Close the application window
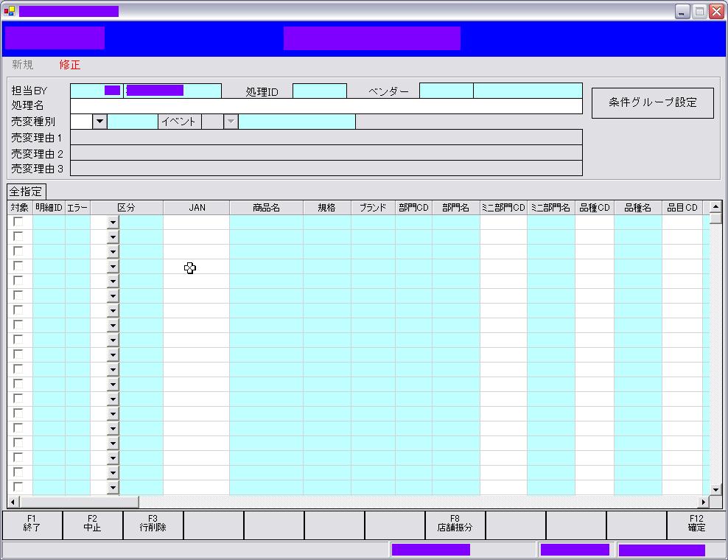Viewport: 728px width, 560px height. click(716, 11)
